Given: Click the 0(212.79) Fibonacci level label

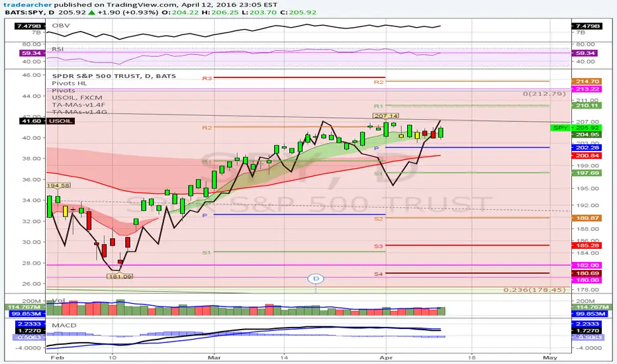Looking at the screenshot, I should [x=545, y=94].
